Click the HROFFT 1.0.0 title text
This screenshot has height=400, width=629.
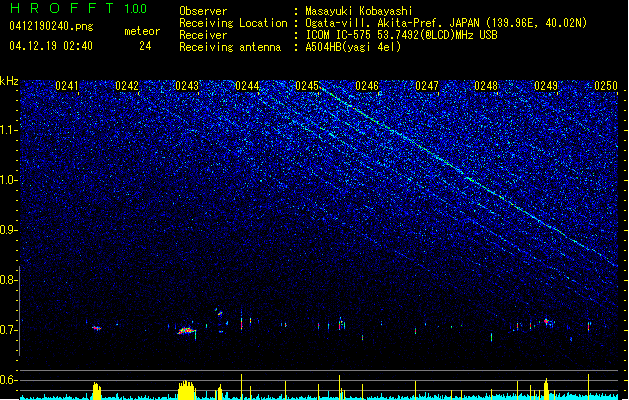point(79,8)
